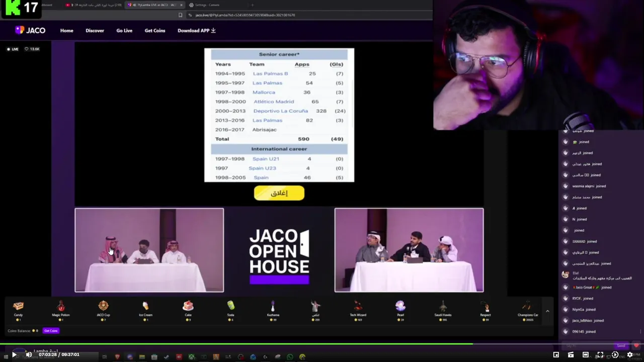
Task: Seek on the video progress bar
Action: (322, 344)
